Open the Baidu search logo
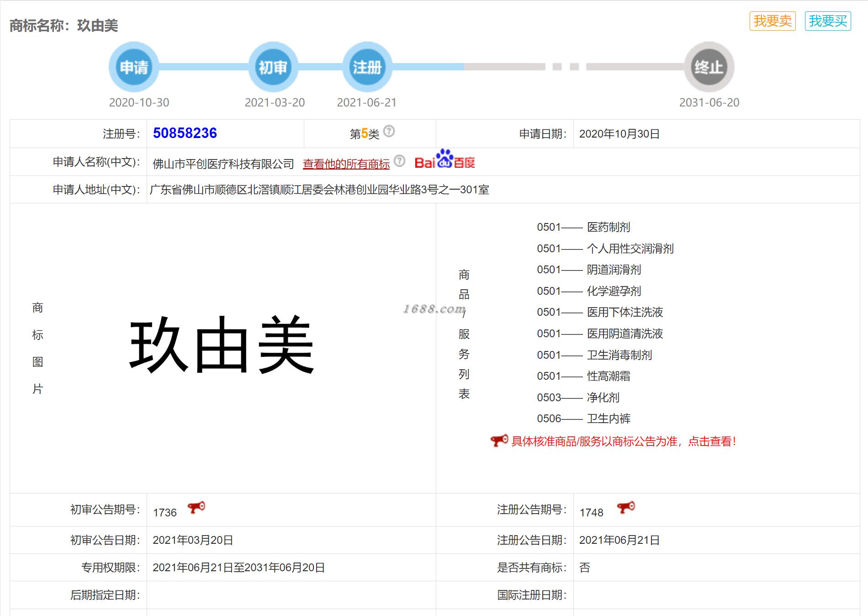Image resolution: width=868 pixels, height=616 pixels. [445, 159]
